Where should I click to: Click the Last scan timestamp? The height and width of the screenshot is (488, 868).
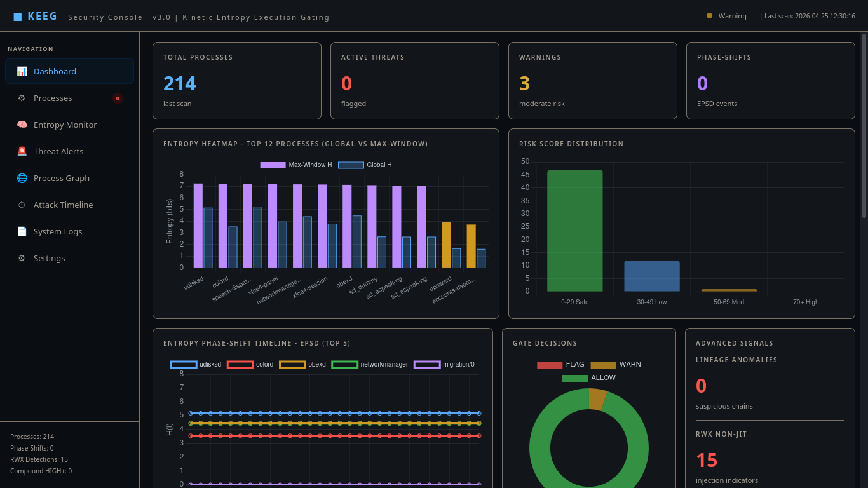[808, 16]
